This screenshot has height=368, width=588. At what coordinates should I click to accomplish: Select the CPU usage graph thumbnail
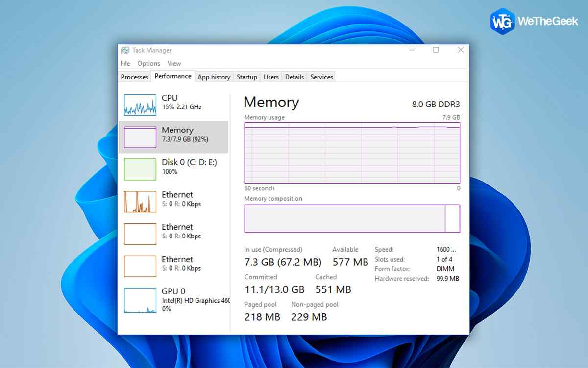click(x=140, y=105)
